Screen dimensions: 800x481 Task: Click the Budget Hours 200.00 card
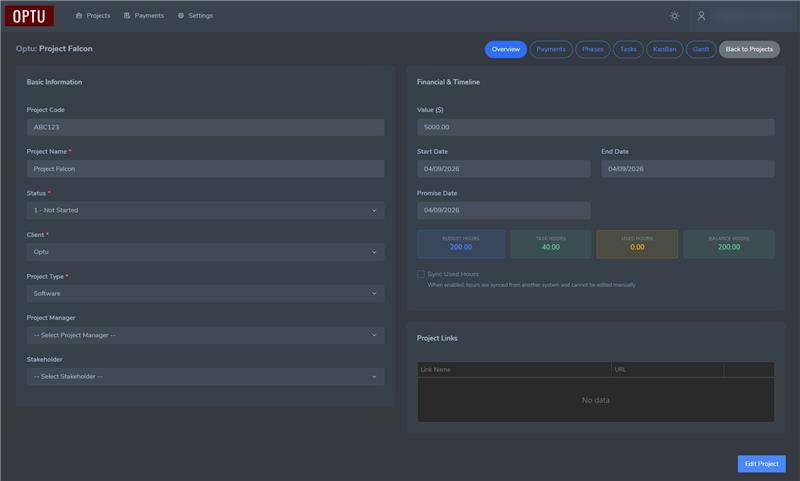461,244
